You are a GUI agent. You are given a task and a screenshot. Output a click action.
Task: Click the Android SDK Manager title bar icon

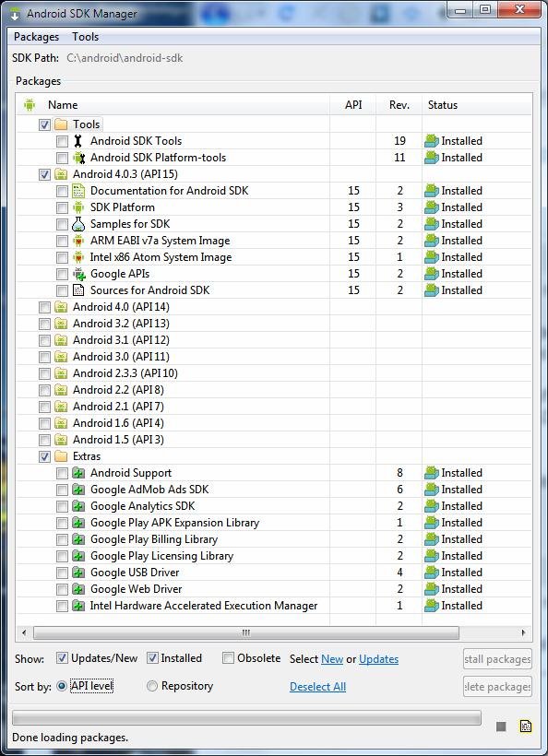[15, 14]
